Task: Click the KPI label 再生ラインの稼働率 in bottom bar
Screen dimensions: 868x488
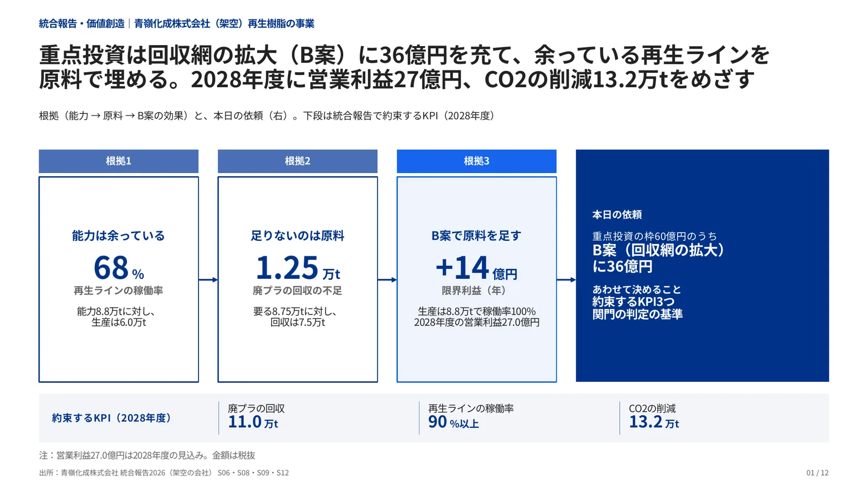Action: (471, 408)
